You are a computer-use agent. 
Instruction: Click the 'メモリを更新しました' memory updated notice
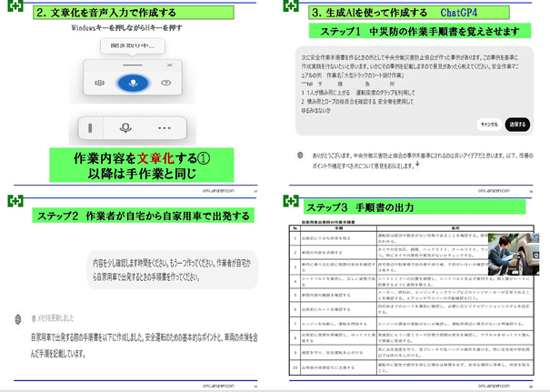53,318
